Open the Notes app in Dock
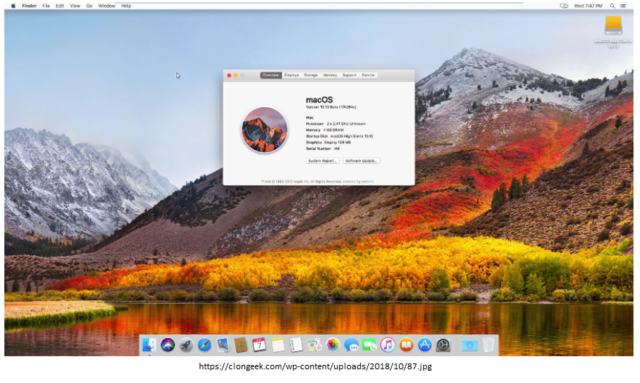The image size is (640, 383). pos(278,345)
